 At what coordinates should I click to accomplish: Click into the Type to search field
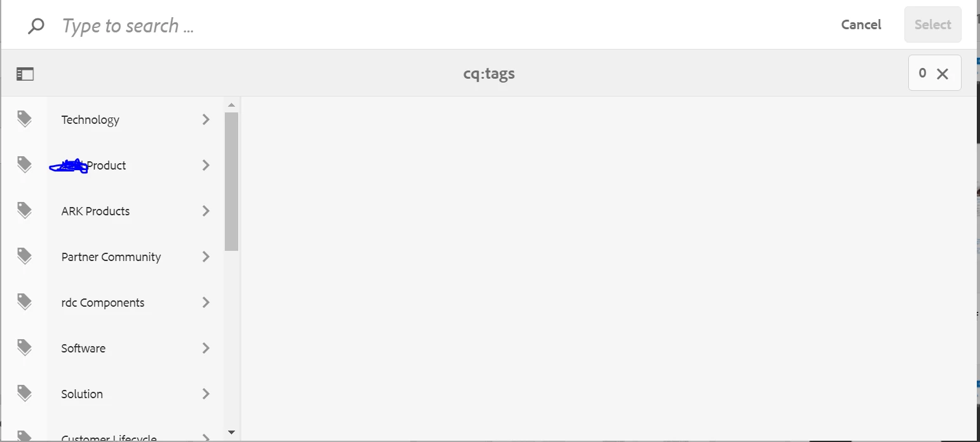[438, 25]
